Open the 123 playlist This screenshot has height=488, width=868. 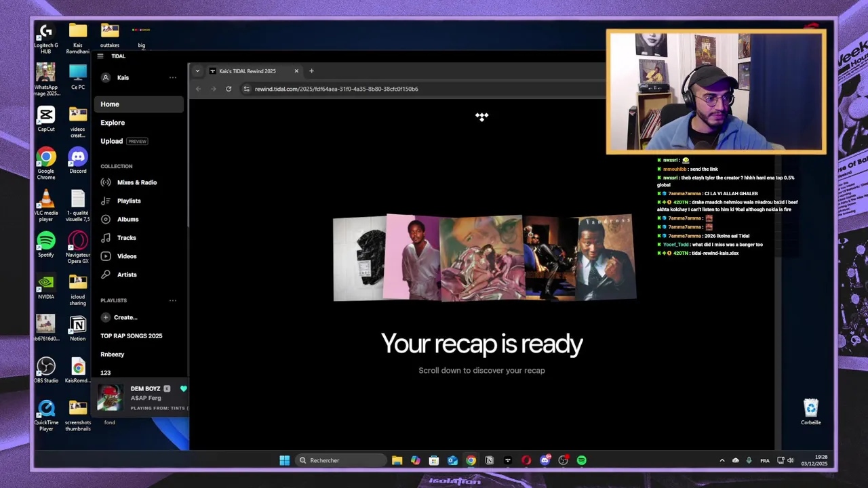pyautogui.click(x=106, y=373)
